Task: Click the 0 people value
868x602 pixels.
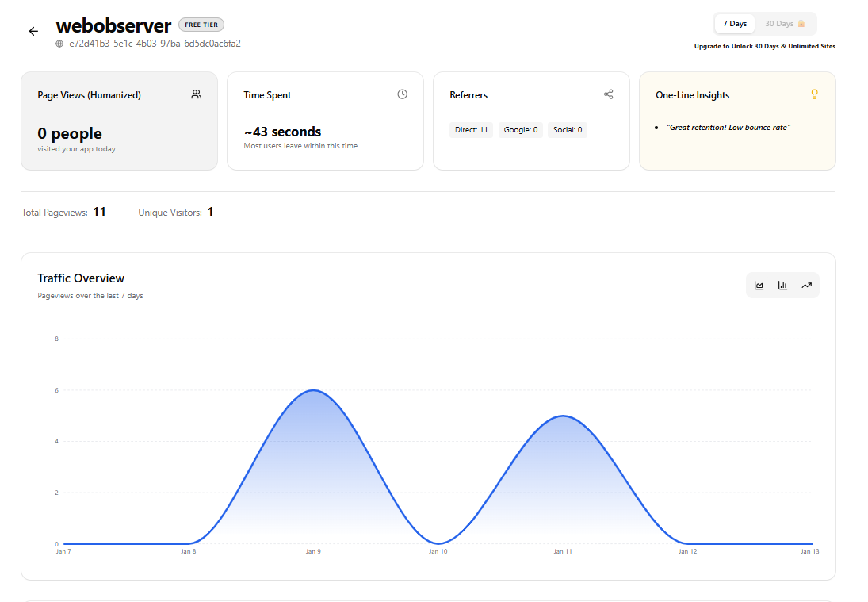Action: 70,133
